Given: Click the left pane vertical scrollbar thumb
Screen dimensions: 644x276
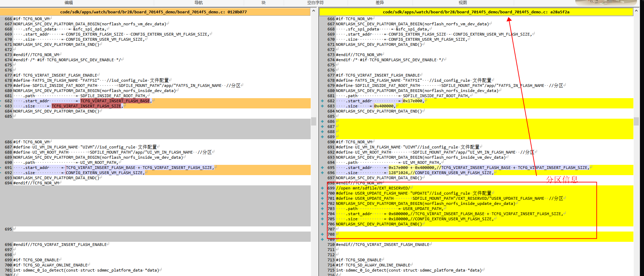Looking at the screenshot, I should (x=313, y=121).
